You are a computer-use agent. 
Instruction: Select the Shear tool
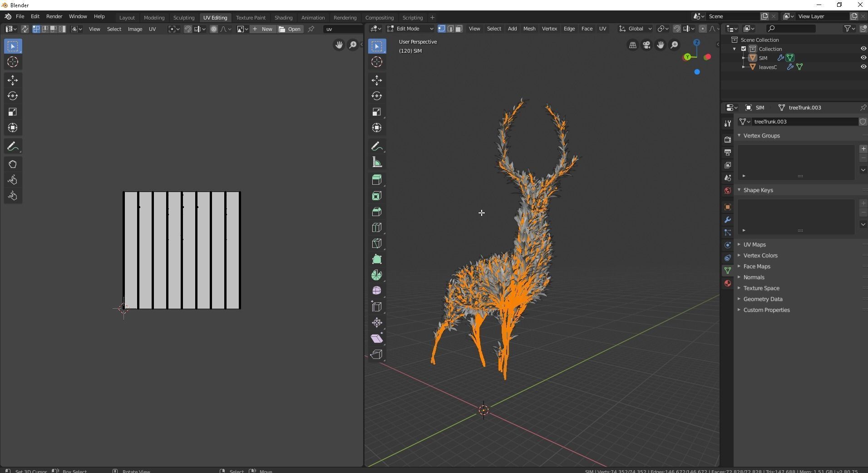pyautogui.click(x=377, y=339)
